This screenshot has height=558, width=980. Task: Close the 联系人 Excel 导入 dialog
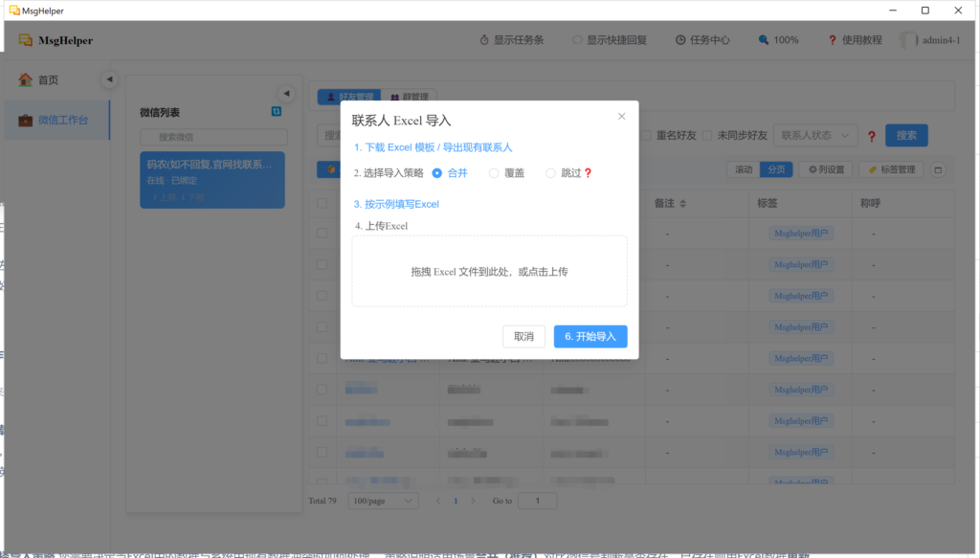point(621,117)
